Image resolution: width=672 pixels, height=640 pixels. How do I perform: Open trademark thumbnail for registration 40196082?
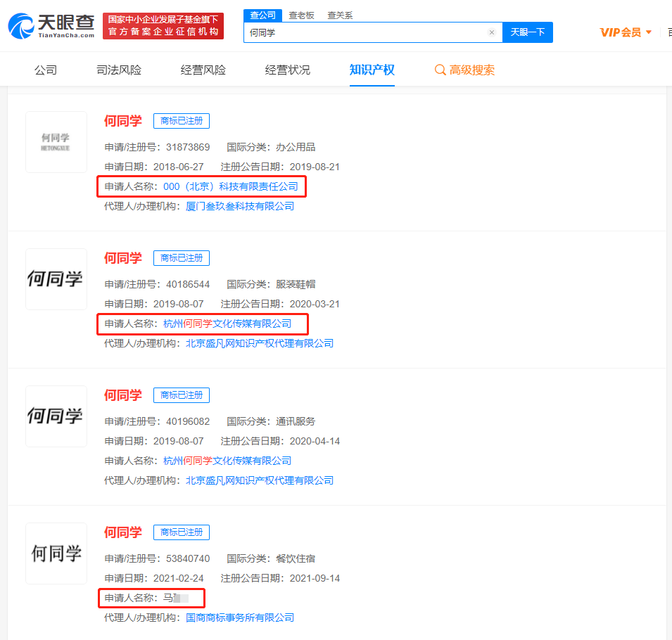click(56, 416)
